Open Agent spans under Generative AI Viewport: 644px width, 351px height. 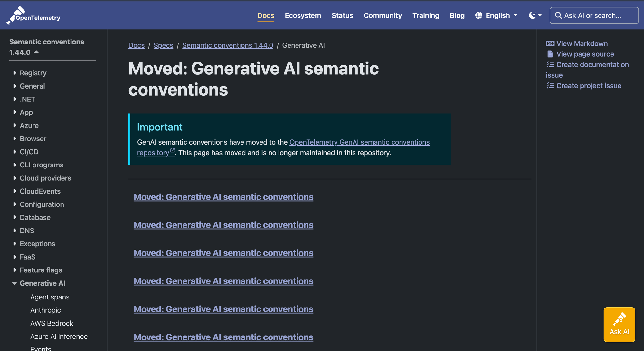click(50, 297)
